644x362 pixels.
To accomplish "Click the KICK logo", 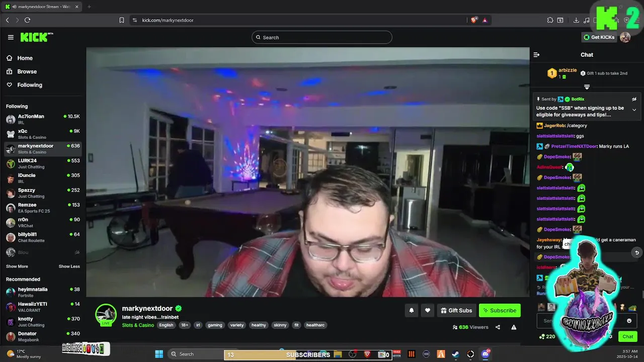I will (x=37, y=37).
